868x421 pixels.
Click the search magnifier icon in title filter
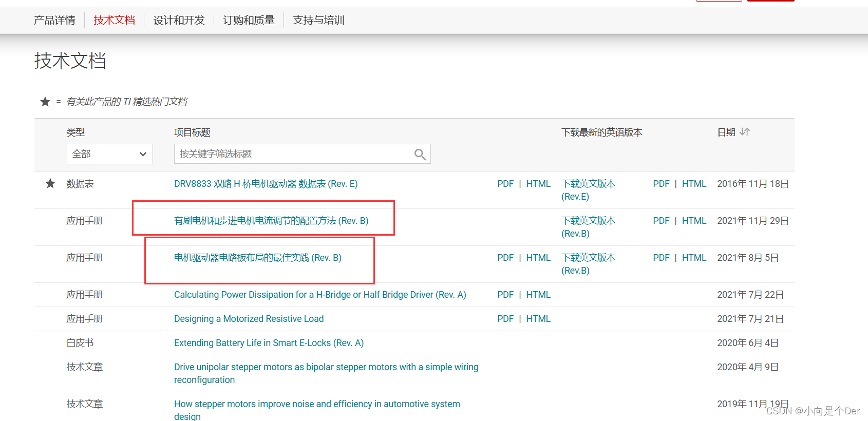click(x=420, y=154)
